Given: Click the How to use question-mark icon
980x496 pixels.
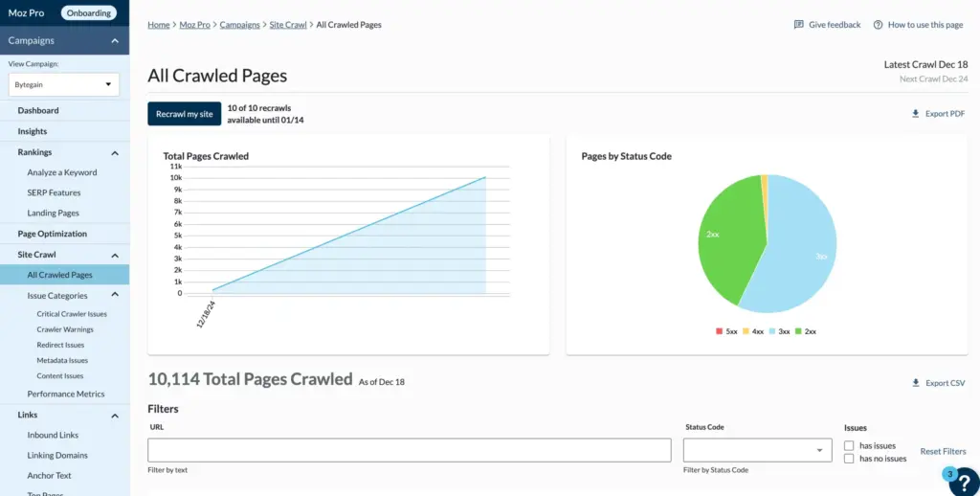Looking at the screenshot, I should coord(878,24).
